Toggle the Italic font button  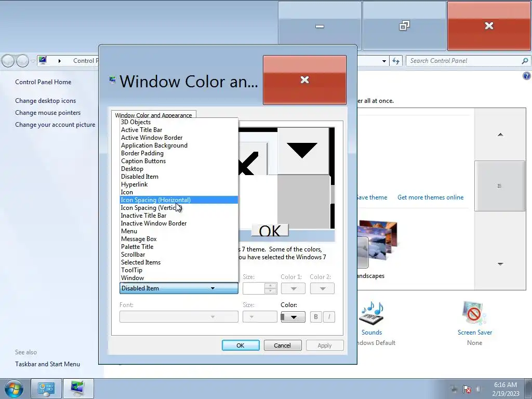coord(329,317)
